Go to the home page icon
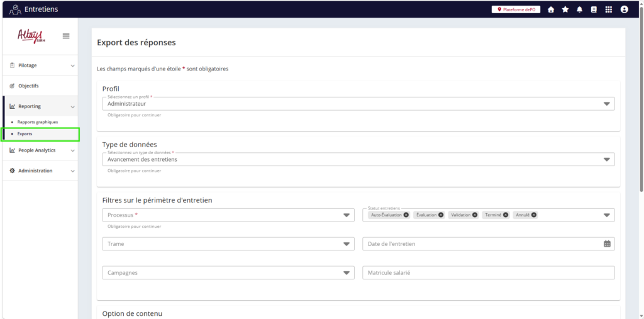644x319 pixels. [x=551, y=9]
